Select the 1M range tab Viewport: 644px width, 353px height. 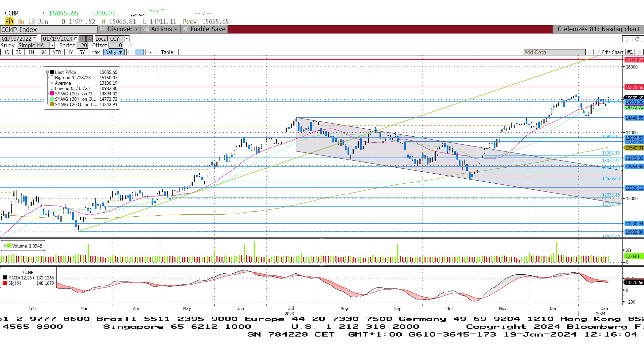[31, 52]
